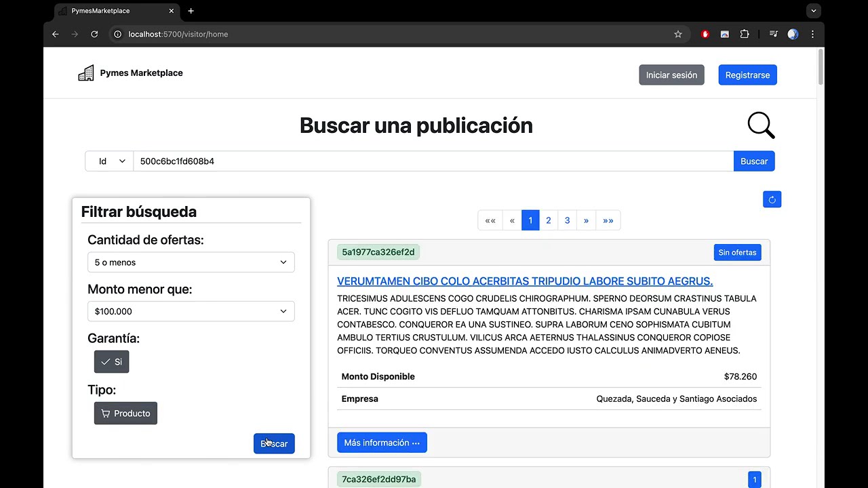This screenshot has width=868, height=488.
Task: Click the Registrarse button
Action: coord(747,75)
